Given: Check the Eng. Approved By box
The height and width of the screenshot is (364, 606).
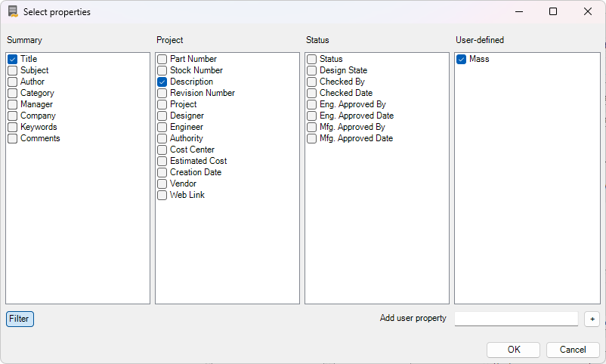Looking at the screenshot, I should tap(311, 104).
